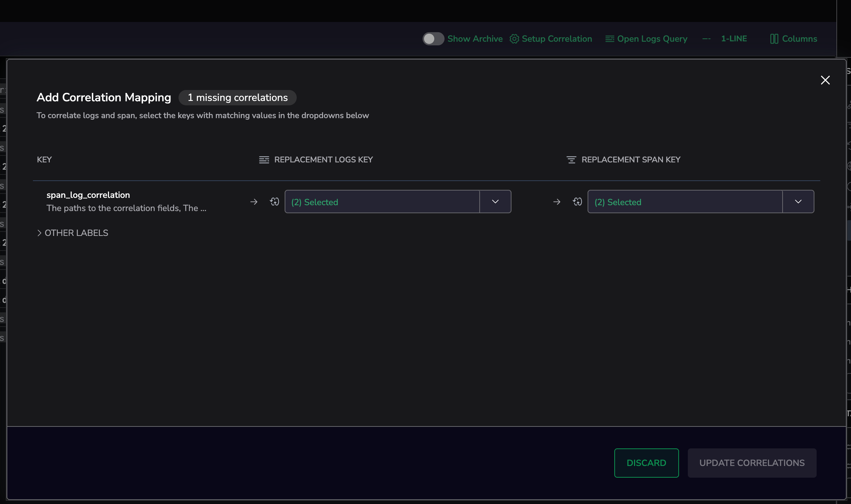
Task: Expand the OTHER LABELS section
Action: tap(72, 233)
